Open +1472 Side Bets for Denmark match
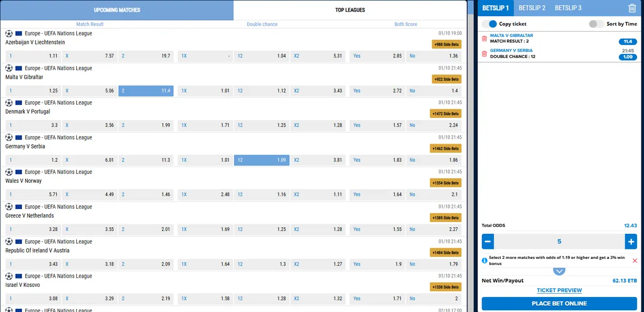Image resolution: width=644 pixels, height=312 pixels. click(445, 114)
